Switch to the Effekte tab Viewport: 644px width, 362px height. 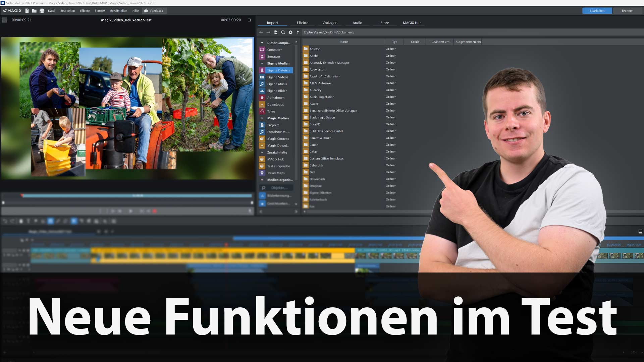click(x=302, y=23)
